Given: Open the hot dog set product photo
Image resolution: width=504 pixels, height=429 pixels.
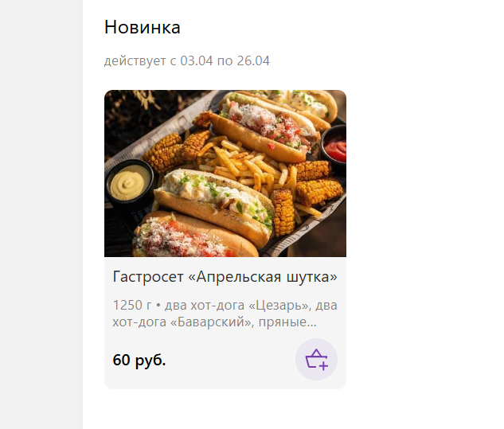Looking at the screenshot, I should (x=225, y=174).
